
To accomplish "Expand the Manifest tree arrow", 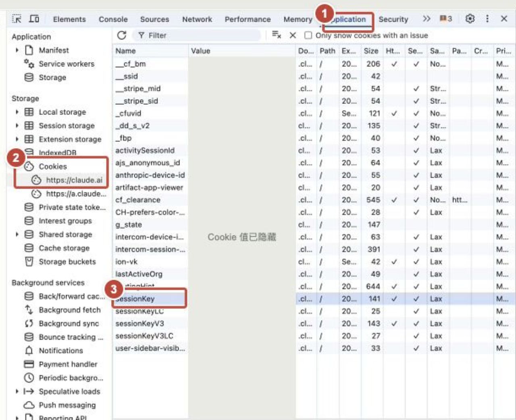I will pyautogui.click(x=17, y=50).
